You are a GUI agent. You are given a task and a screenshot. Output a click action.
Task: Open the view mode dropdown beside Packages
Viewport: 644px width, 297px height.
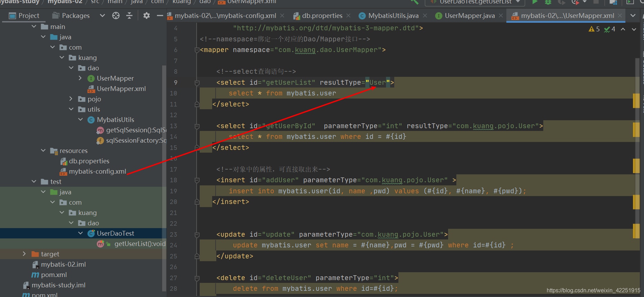click(x=102, y=16)
